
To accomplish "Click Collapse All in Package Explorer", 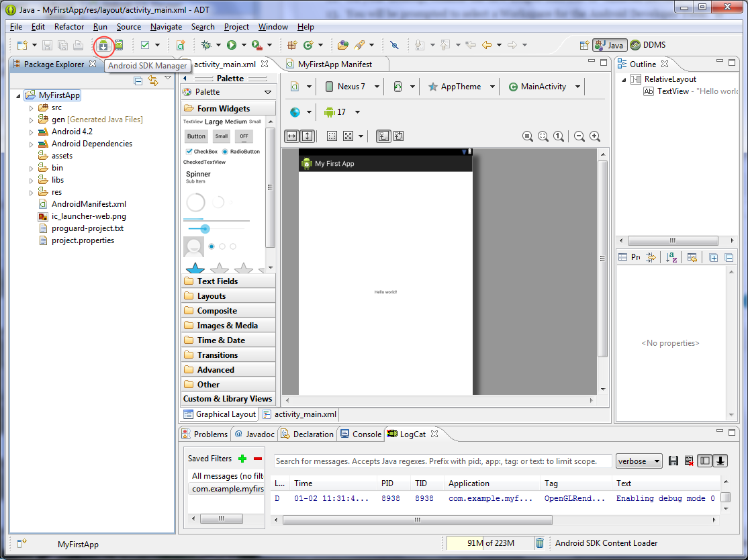I will pyautogui.click(x=138, y=81).
